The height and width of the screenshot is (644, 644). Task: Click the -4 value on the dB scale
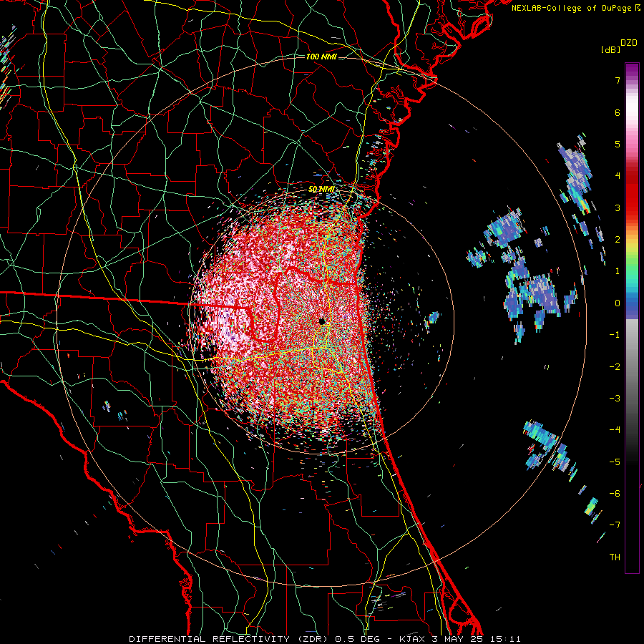point(615,430)
